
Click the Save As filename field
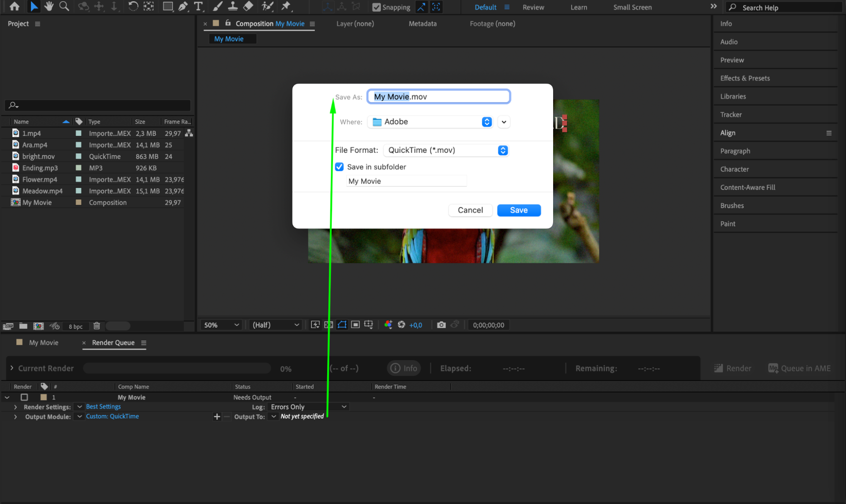coord(438,96)
